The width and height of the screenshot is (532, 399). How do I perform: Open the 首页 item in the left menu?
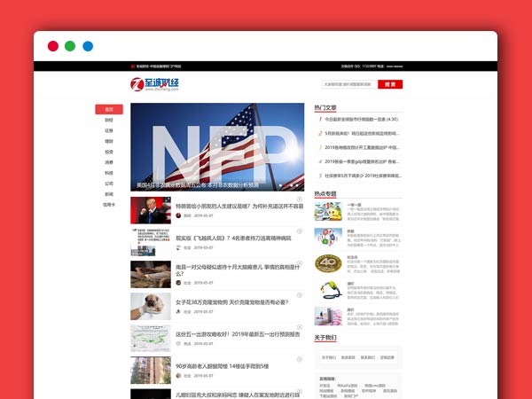coord(109,109)
